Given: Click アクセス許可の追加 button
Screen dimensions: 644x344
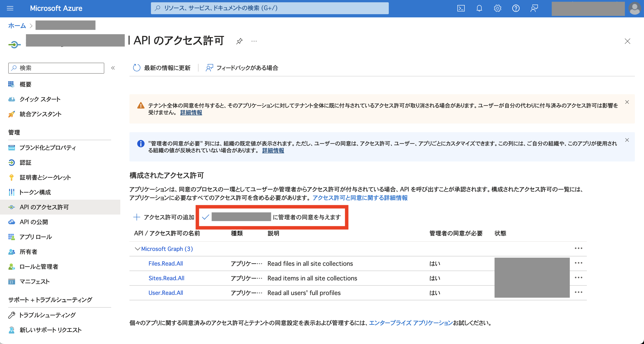Looking at the screenshot, I should coord(164,217).
